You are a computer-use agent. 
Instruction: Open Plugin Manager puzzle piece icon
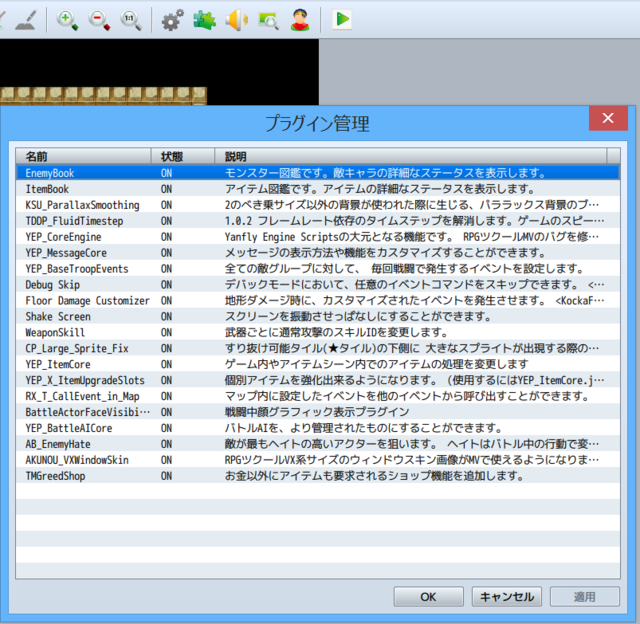click(x=204, y=20)
